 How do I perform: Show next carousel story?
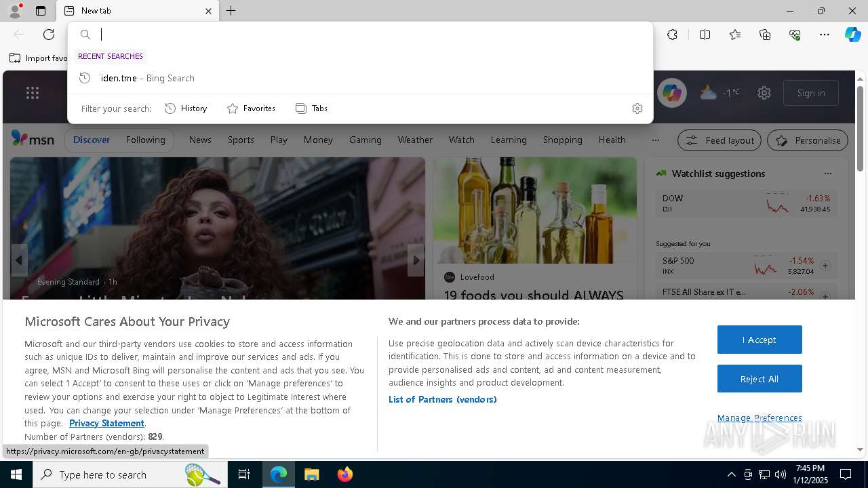[x=416, y=260]
